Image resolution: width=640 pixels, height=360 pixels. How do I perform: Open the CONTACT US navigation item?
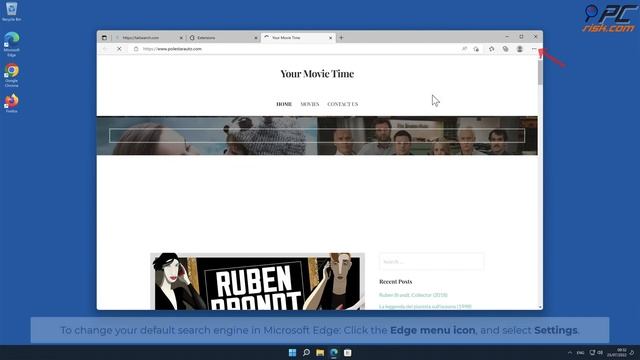pyautogui.click(x=342, y=104)
